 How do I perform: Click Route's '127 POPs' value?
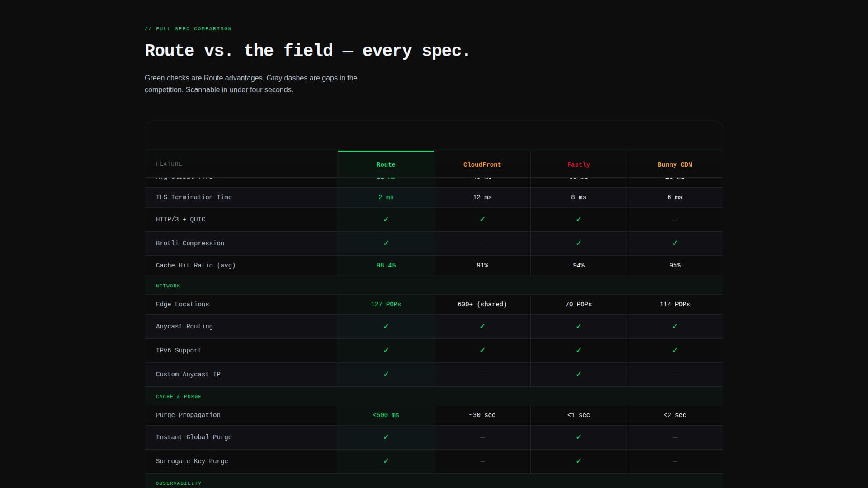(x=386, y=305)
